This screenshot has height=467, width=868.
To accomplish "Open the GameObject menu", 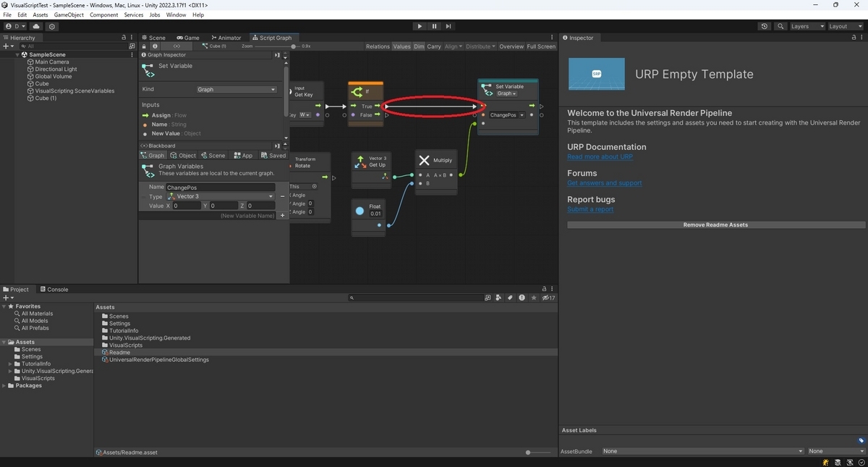I will coord(69,14).
